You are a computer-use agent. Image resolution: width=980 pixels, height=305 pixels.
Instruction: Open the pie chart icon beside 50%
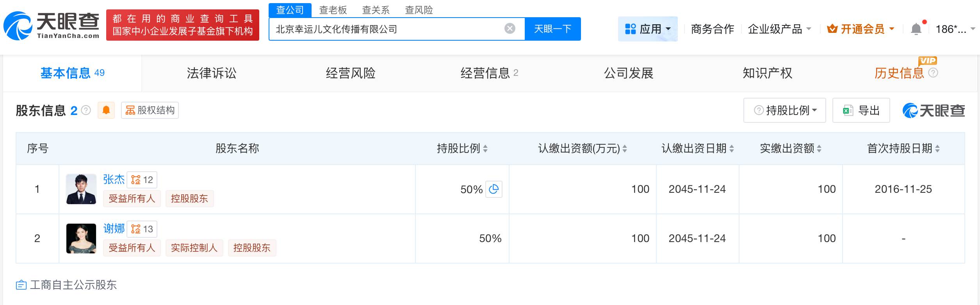(494, 189)
